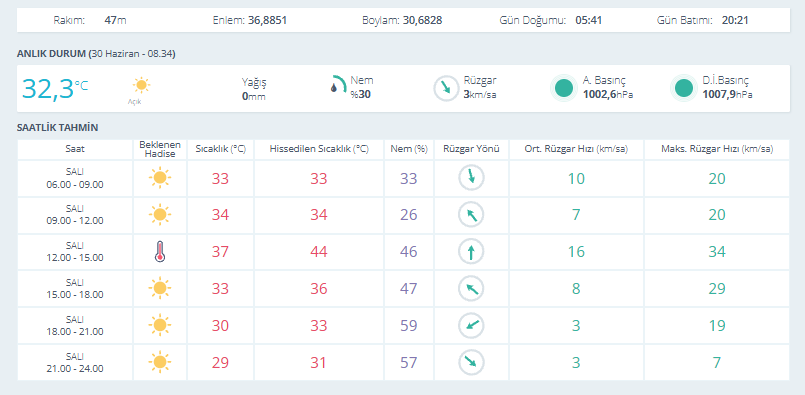Click the Beklenen Hadise column header
805x395 pixels.
(160, 149)
